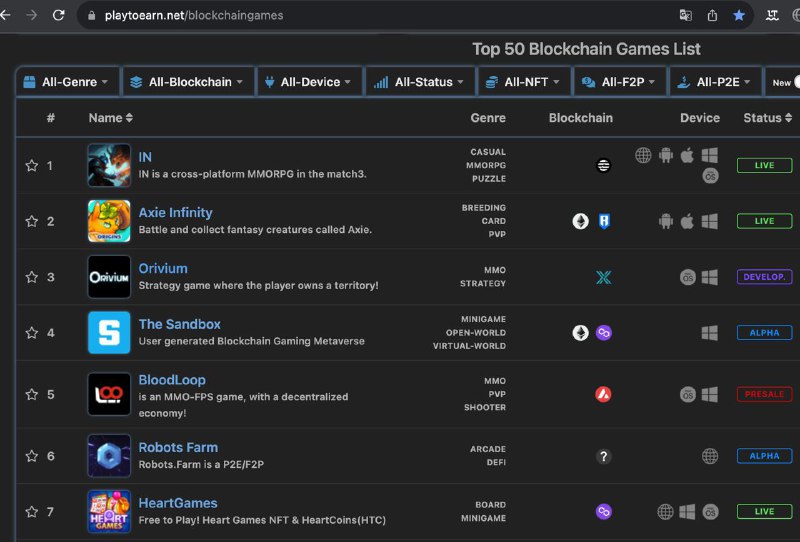Image resolution: width=800 pixels, height=542 pixels.
Task: Open the share page icon in address bar
Action: (x=712, y=15)
